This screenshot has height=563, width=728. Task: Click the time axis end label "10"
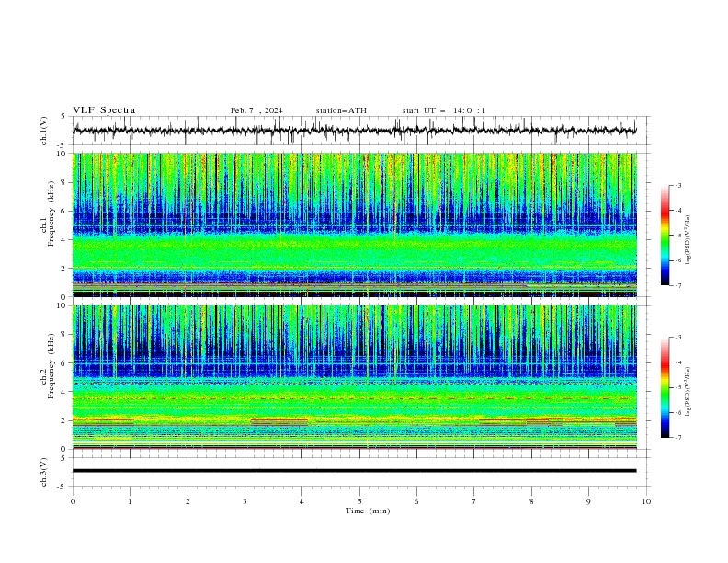point(646,501)
